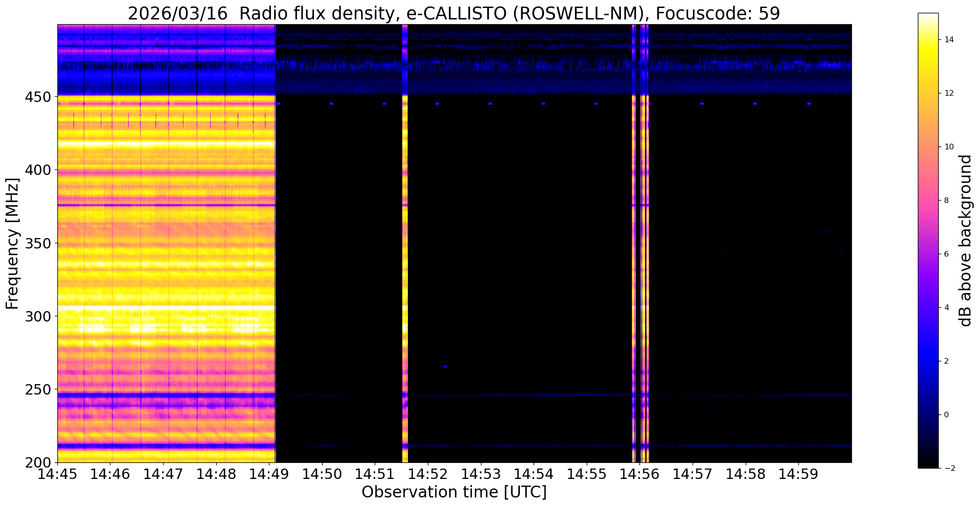Click the 14:52 time tick label

tap(428, 475)
